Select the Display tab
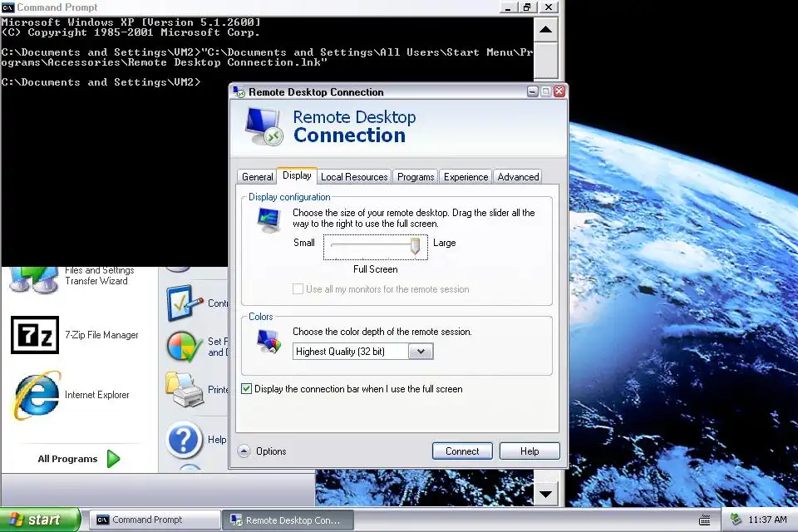Image resolution: width=798 pixels, height=532 pixels. 297,175
